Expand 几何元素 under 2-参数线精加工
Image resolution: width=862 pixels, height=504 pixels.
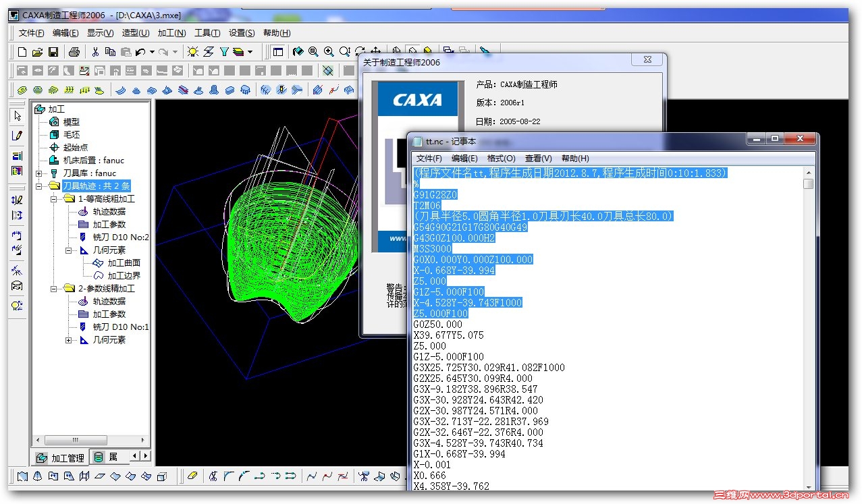(68, 340)
